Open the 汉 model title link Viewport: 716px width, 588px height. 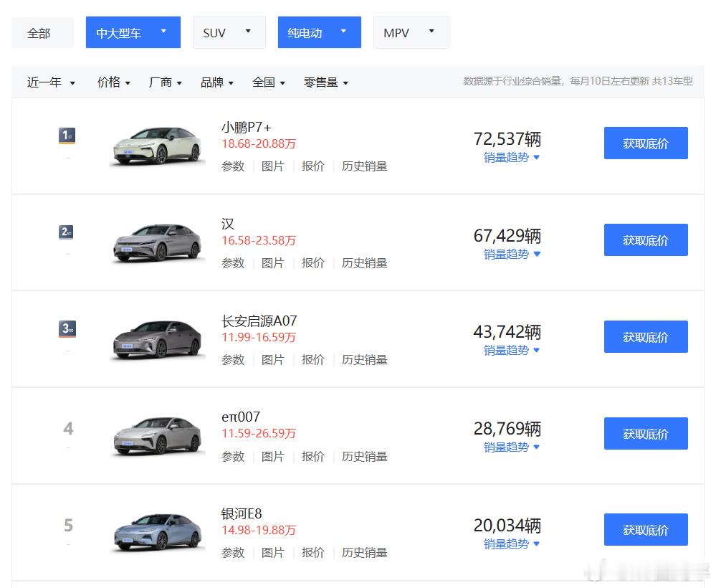tap(227, 224)
